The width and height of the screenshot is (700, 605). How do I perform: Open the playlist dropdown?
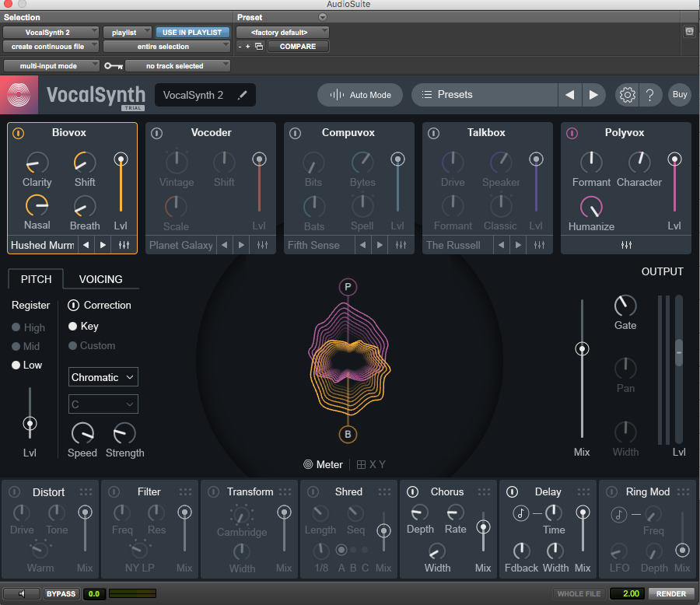128,32
